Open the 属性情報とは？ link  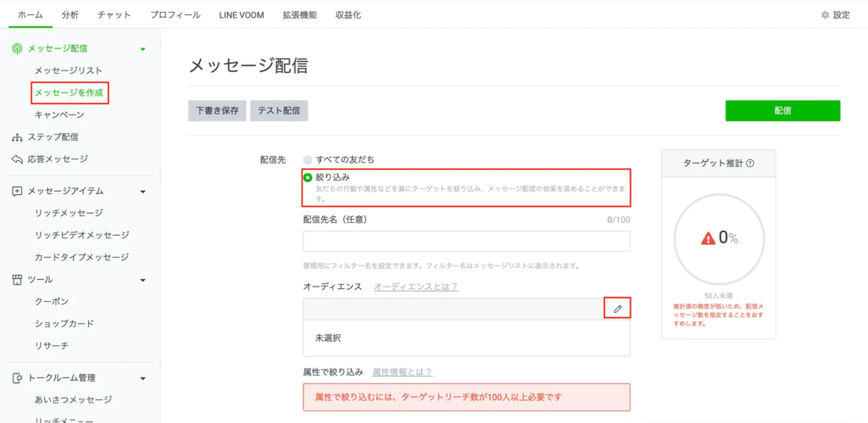pos(403,372)
